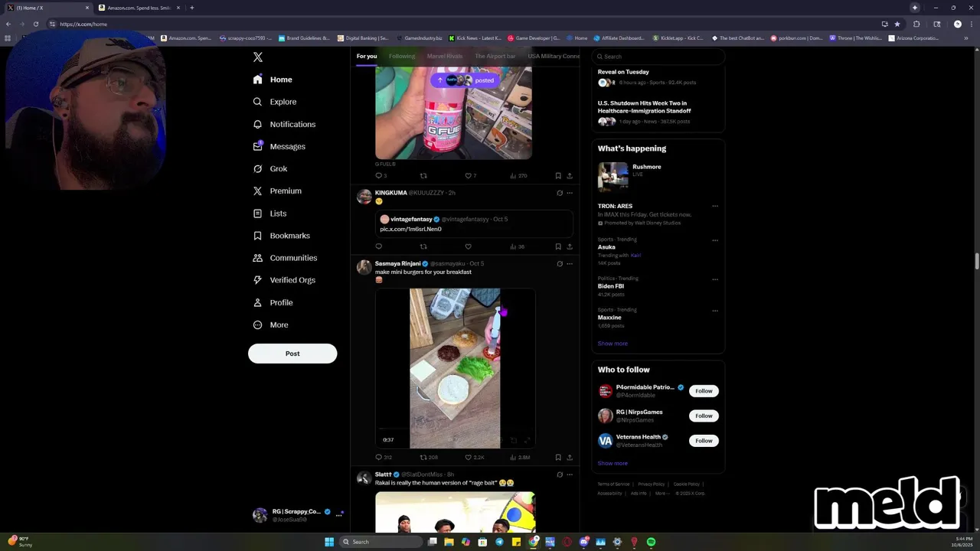Reply to the G FUEL post

[x=378, y=175]
